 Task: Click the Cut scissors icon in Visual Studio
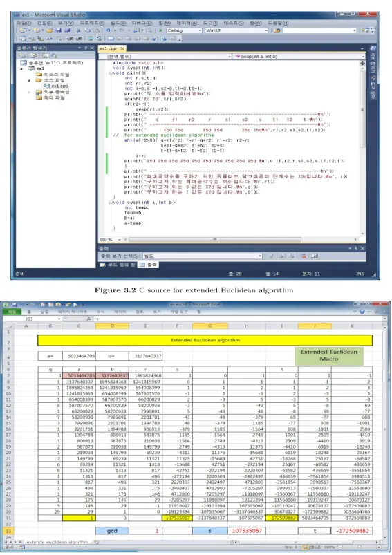tap(79, 31)
